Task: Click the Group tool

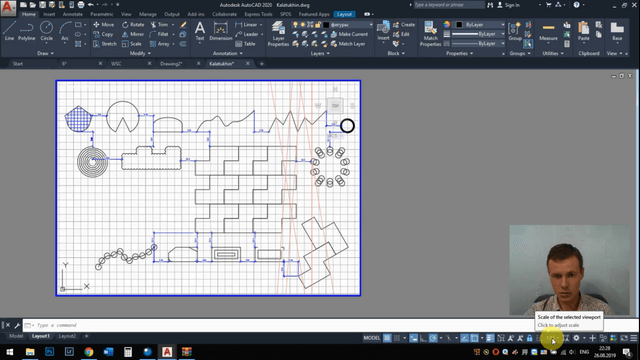Action: tap(515, 31)
